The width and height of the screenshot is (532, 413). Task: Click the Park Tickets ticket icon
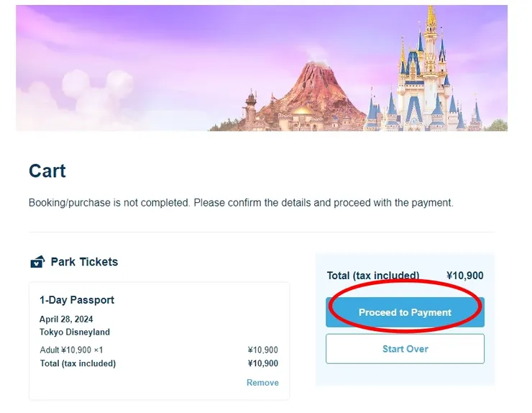point(37,262)
